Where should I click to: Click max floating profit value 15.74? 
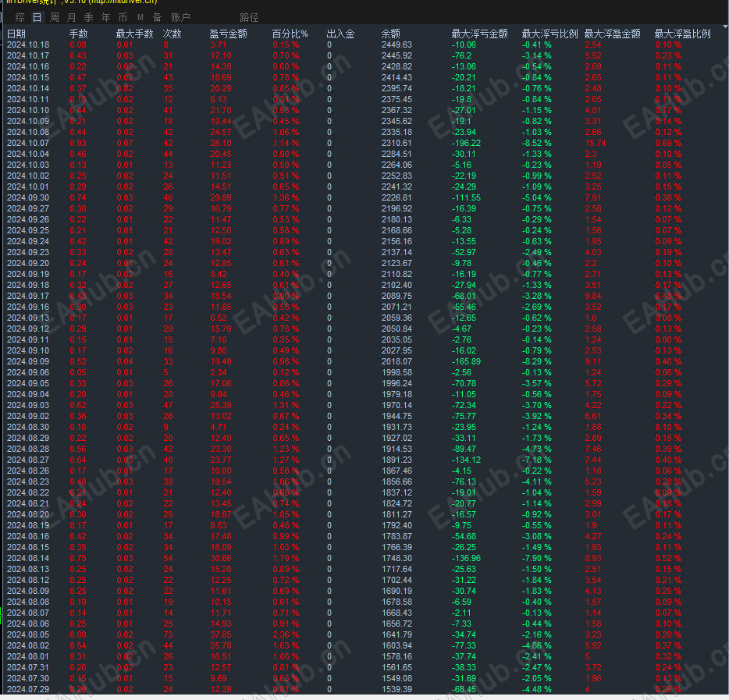tap(595, 143)
